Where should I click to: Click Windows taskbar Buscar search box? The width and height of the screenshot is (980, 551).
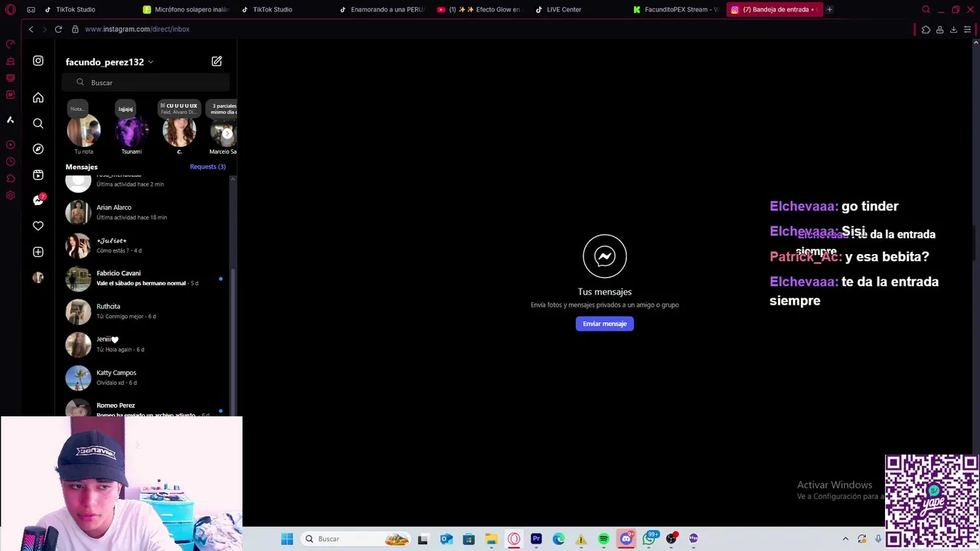356,539
